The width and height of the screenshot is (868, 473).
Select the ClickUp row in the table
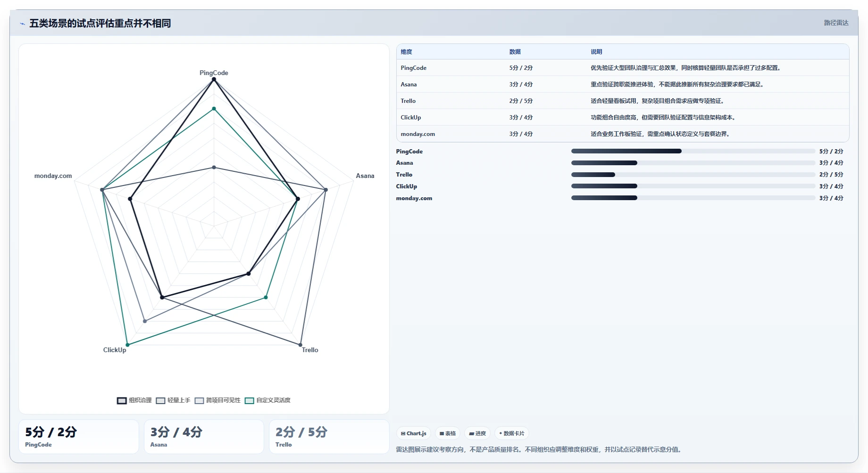[x=623, y=118]
